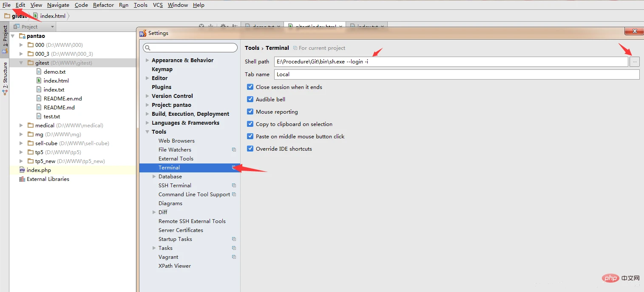Open the VCS menu
This screenshot has width=644, height=292.
158,5
